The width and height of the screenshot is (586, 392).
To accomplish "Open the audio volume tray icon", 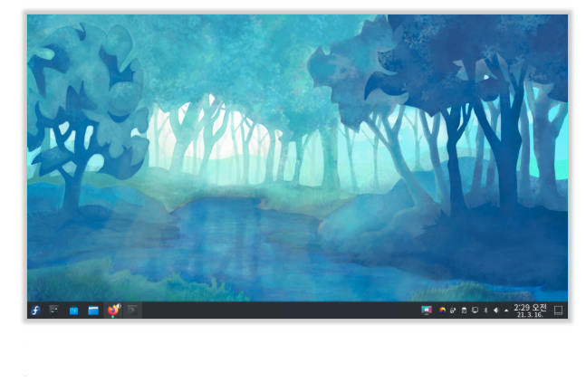I will click(x=496, y=311).
